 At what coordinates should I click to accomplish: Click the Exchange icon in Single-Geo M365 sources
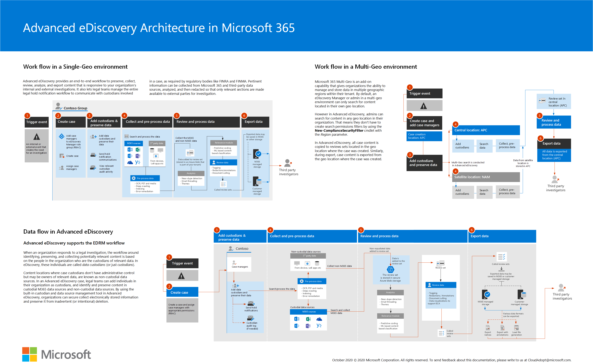coord(130,149)
